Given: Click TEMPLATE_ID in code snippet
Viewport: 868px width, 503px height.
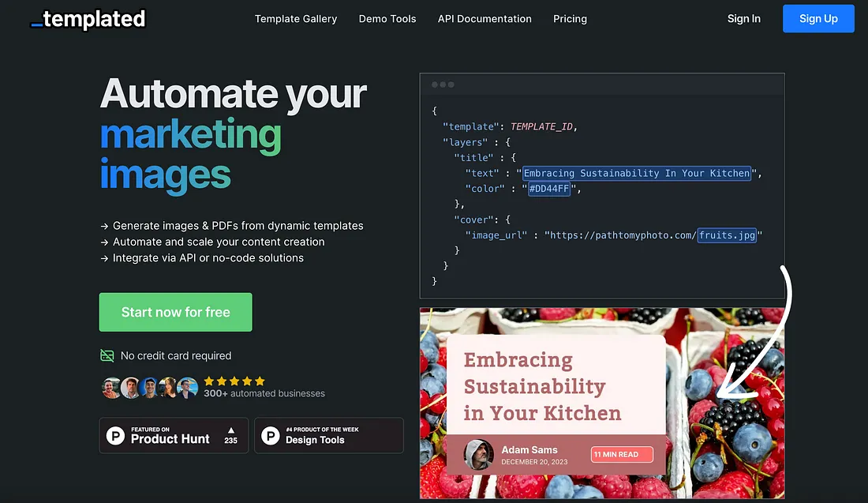Looking at the screenshot, I should click(541, 126).
